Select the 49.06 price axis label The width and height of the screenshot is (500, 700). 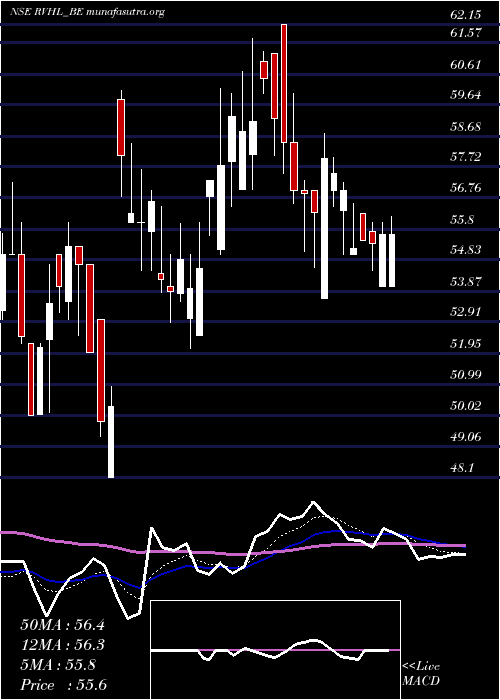pos(466,436)
